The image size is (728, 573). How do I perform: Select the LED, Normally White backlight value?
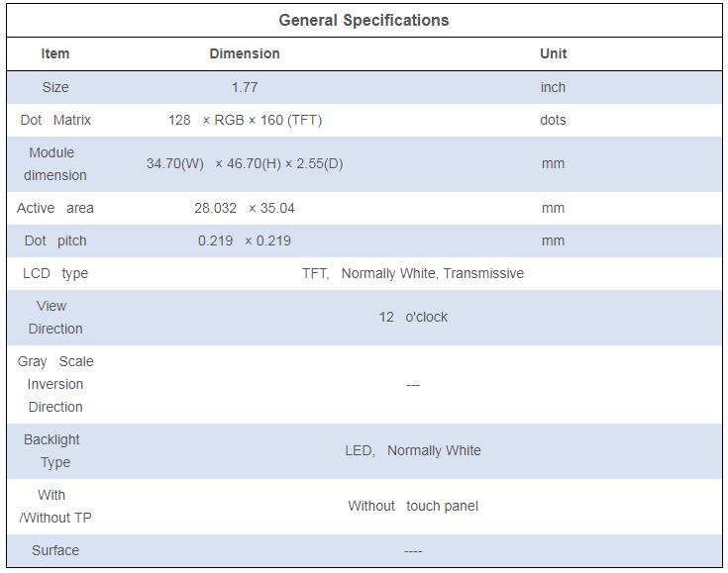coord(413,450)
